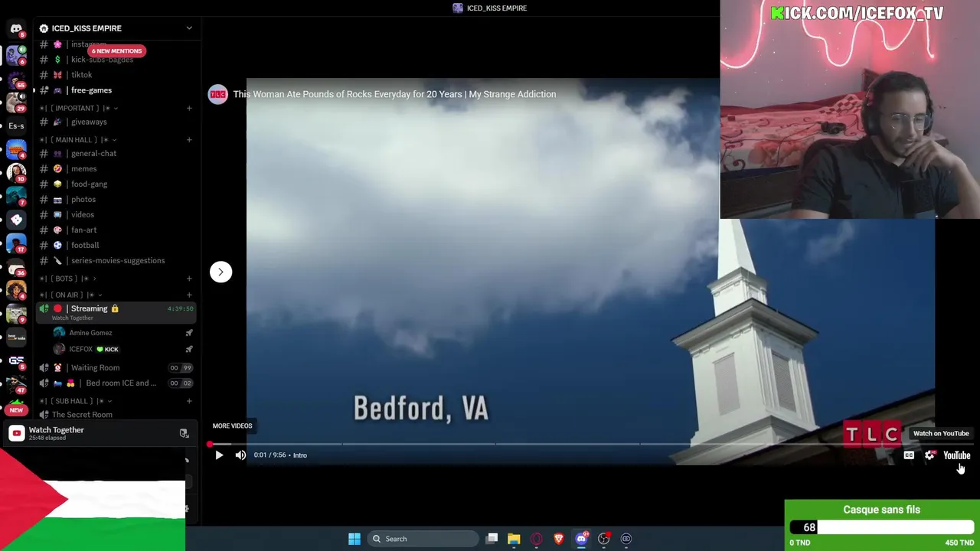Play the YouTube video
The width and height of the screenshot is (980, 551).
[x=219, y=455]
